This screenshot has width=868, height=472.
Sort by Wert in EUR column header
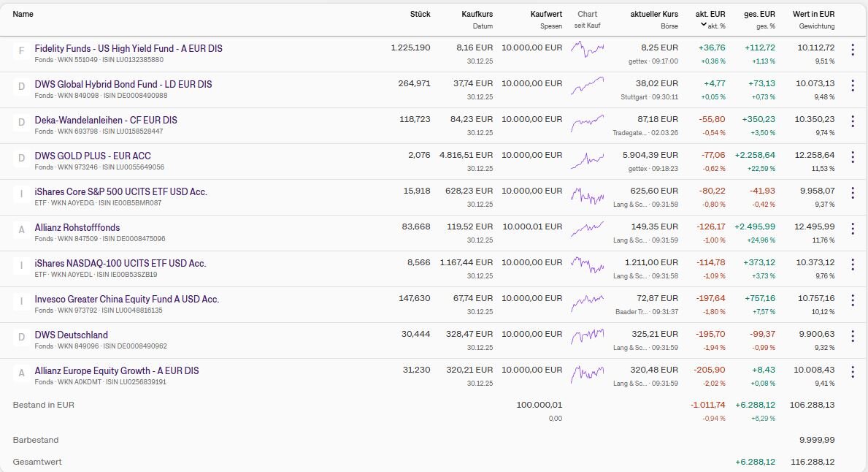pos(813,14)
